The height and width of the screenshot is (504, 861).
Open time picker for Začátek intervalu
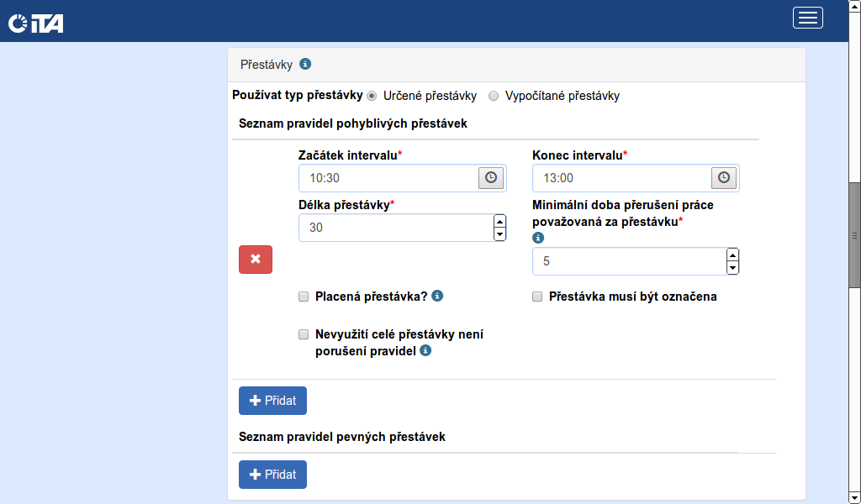click(x=492, y=178)
